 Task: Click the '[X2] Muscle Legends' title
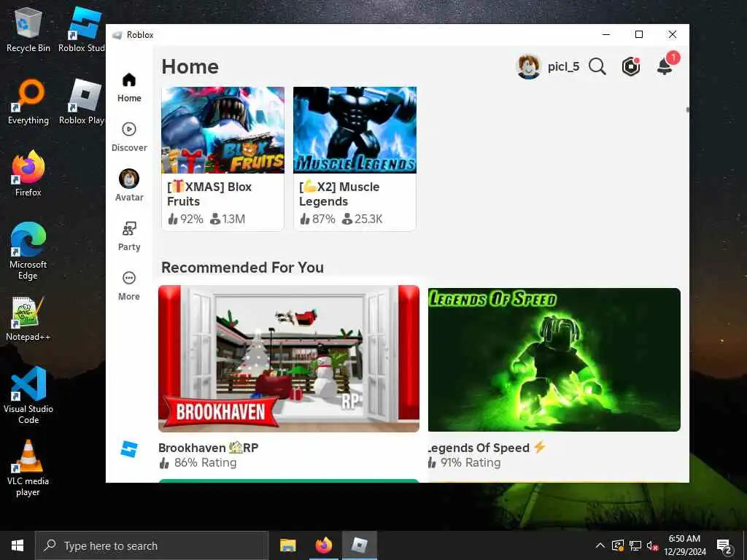tap(339, 194)
